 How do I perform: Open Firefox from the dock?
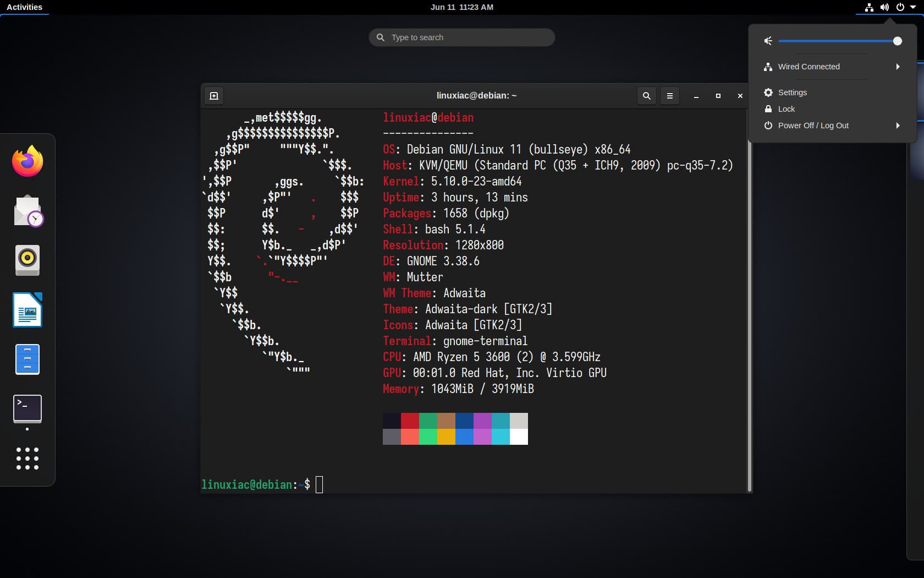pyautogui.click(x=27, y=161)
